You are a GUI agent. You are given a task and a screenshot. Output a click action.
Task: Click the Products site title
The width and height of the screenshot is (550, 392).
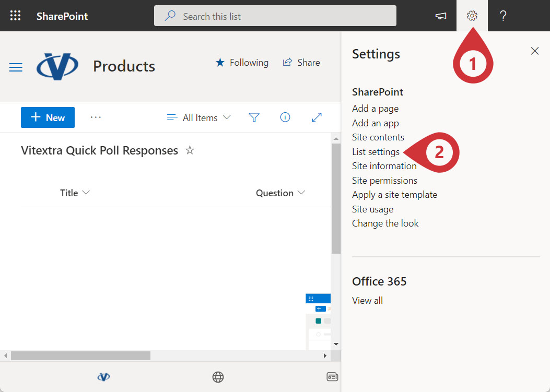tap(124, 66)
